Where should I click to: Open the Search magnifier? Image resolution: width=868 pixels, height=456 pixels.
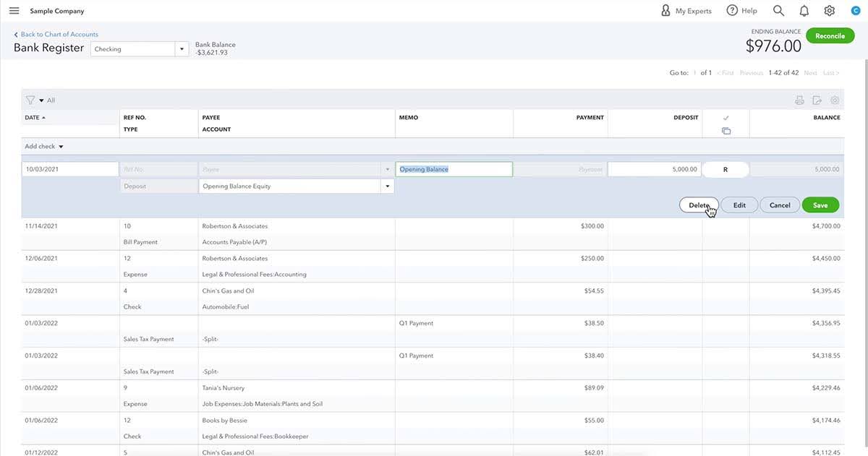coord(778,10)
